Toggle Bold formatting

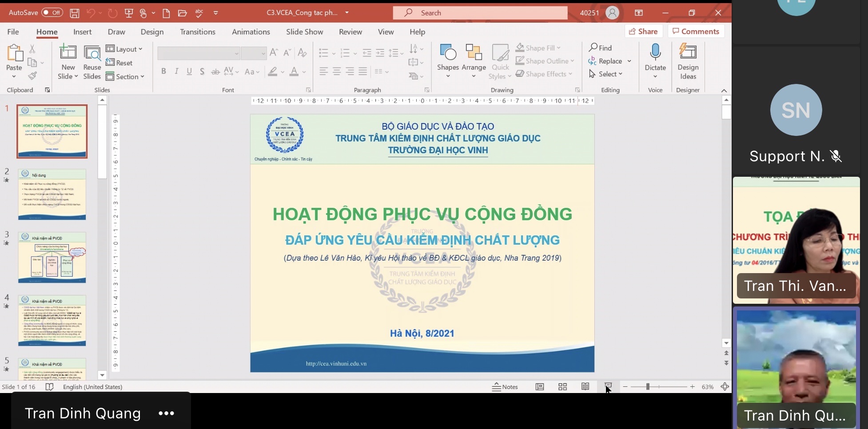(x=163, y=71)
